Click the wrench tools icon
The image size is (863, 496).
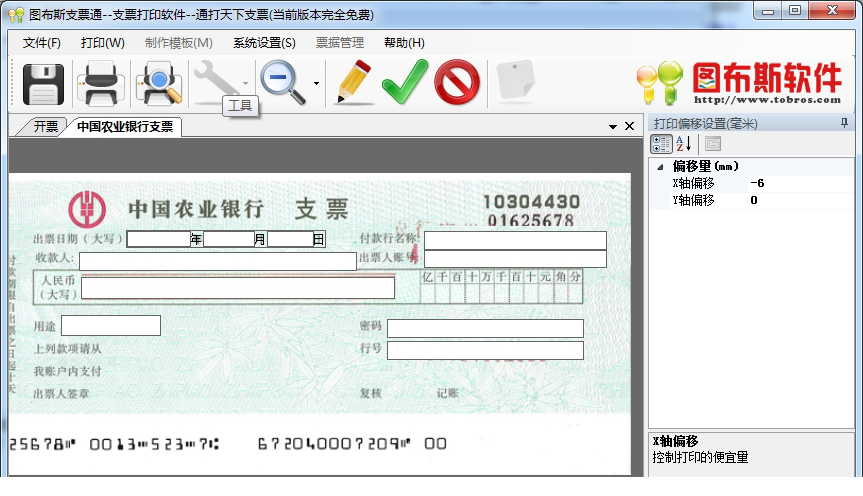[215, 80]
